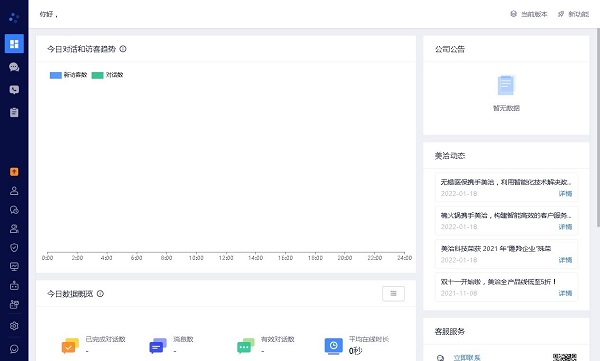Open the puzzle plugins sidebar icon

14,305
